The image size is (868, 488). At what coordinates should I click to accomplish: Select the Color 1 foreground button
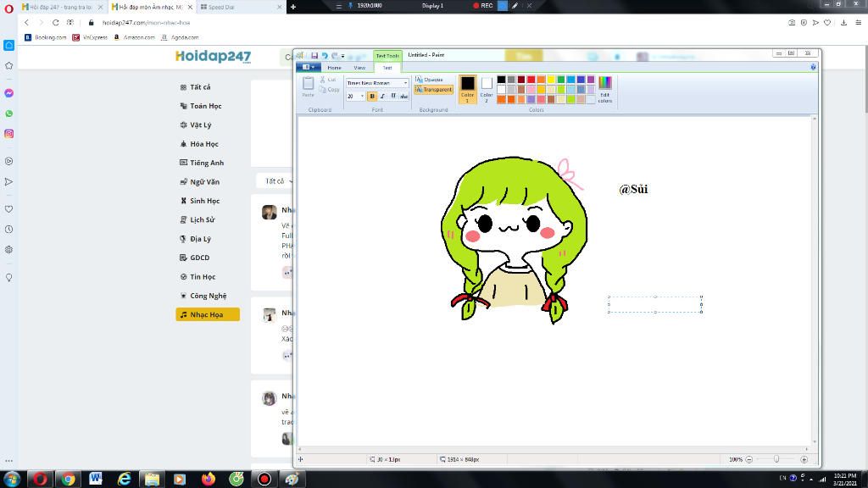[x=467, y=89]
